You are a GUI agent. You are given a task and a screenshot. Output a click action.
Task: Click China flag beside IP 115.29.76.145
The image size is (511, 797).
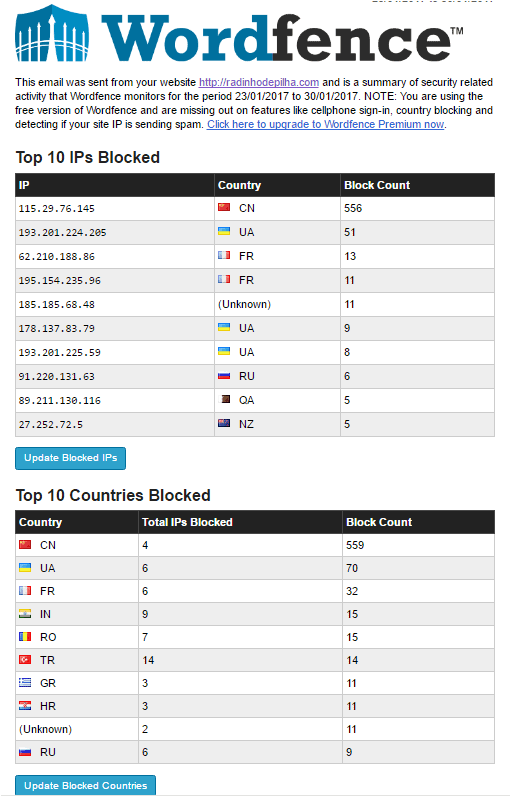224,207
